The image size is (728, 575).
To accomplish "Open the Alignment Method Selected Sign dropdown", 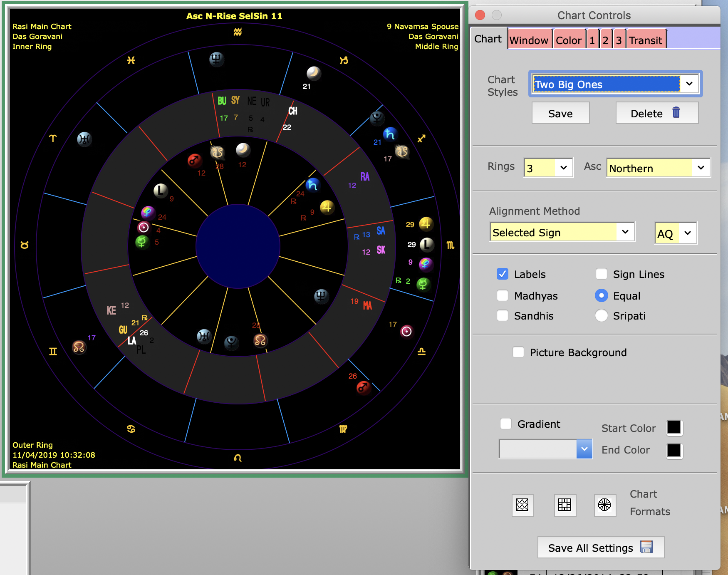I will 562,233.
